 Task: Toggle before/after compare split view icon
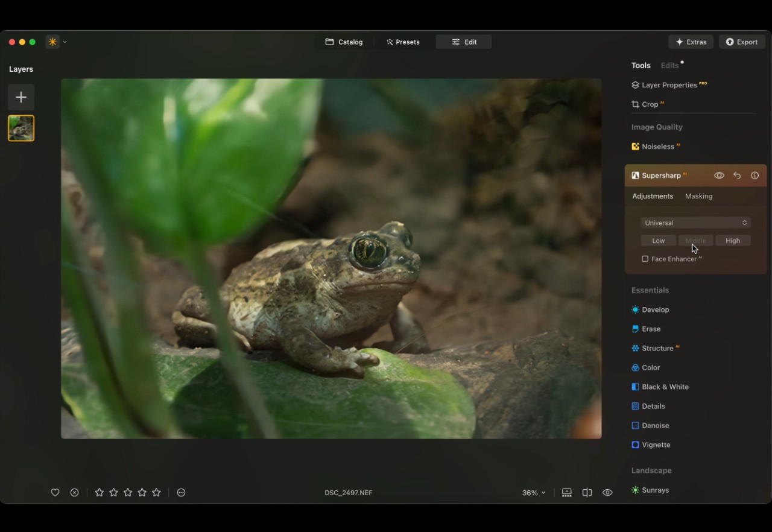coord(587,492)
